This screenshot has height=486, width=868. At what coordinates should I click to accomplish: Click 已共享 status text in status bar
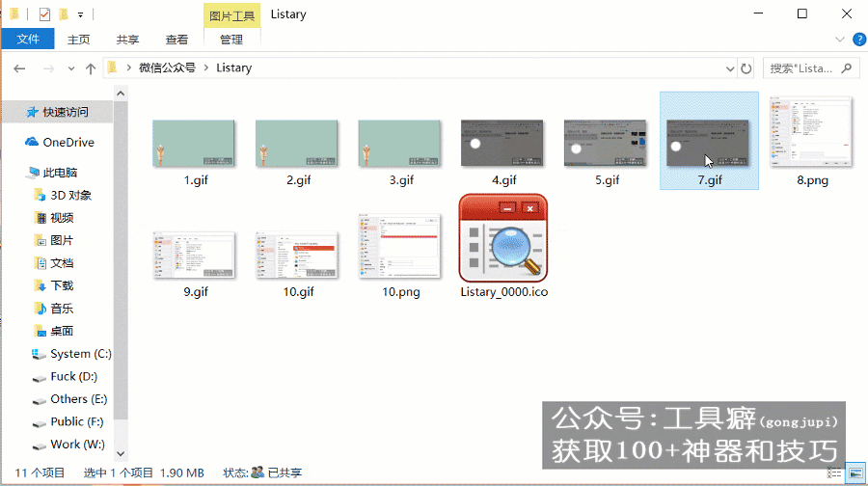[285, 472]
